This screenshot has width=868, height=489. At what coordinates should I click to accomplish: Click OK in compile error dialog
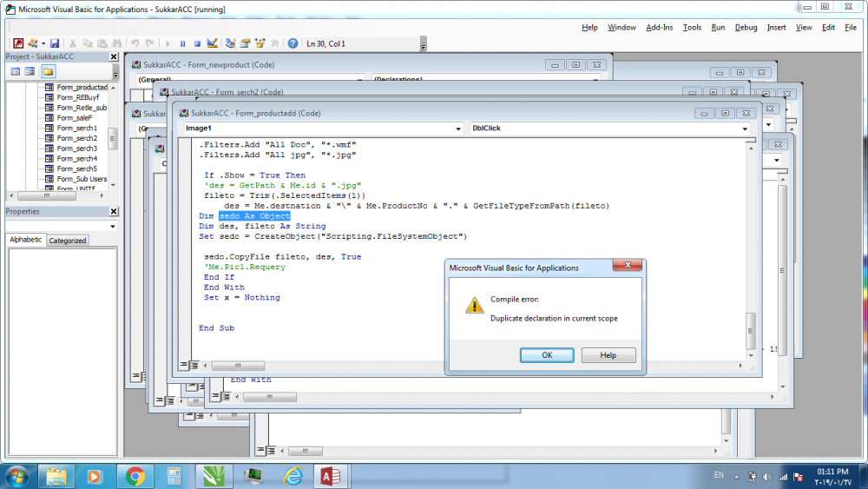[546, 355]
